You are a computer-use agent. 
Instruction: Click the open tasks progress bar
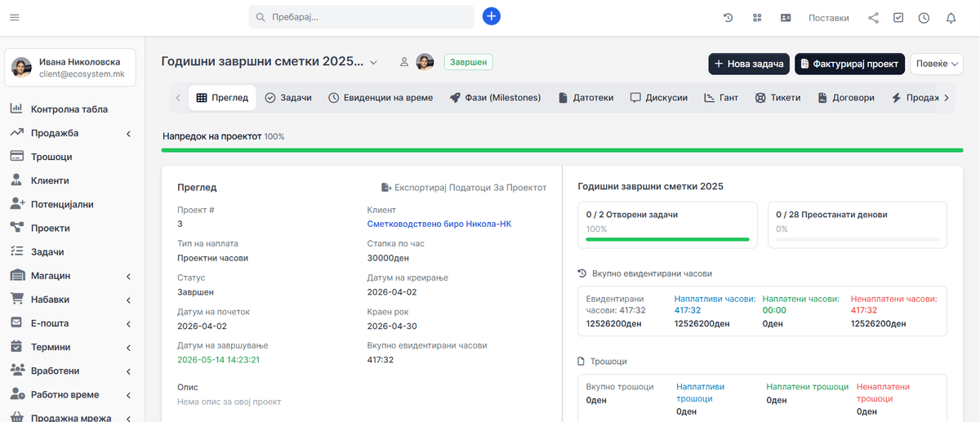[667, 239]
